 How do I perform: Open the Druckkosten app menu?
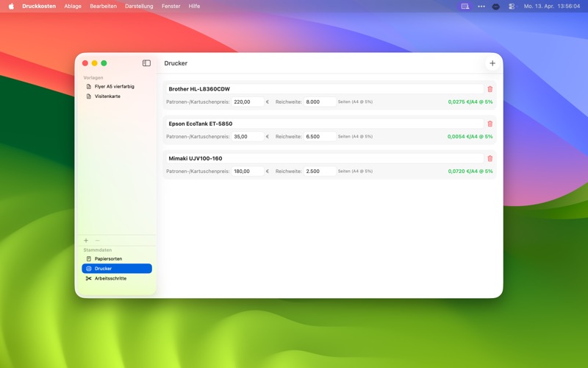point(39,6)
